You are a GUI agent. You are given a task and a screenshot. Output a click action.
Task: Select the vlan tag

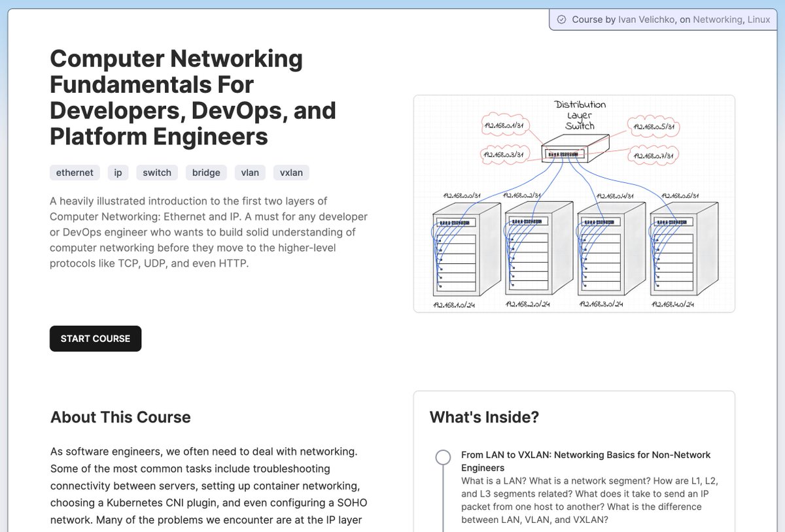250,173
